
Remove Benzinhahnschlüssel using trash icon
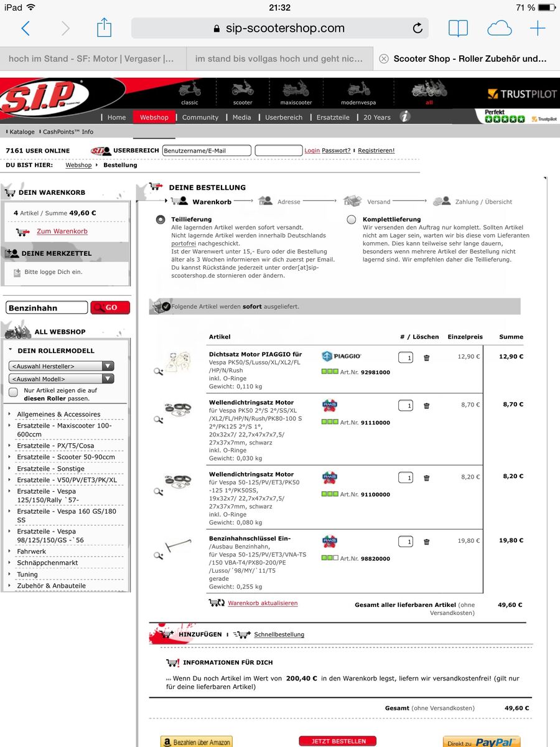pyautogui.click(x=426, y=542)
